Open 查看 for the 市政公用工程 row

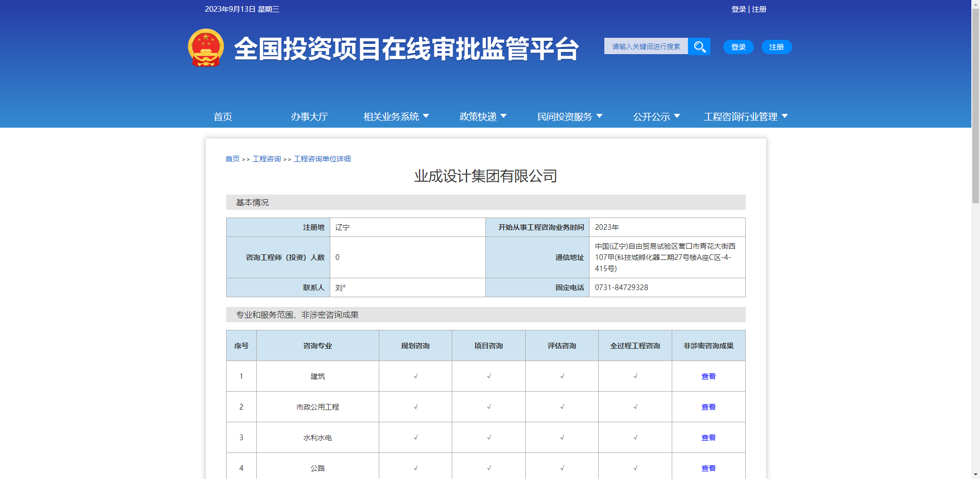pos(708,406)
